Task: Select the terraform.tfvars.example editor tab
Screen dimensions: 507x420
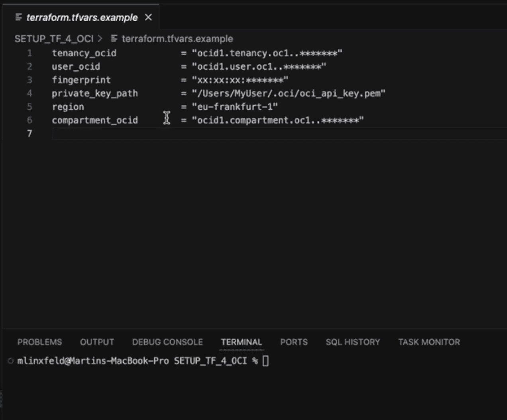Action: [x=81, y=18]
